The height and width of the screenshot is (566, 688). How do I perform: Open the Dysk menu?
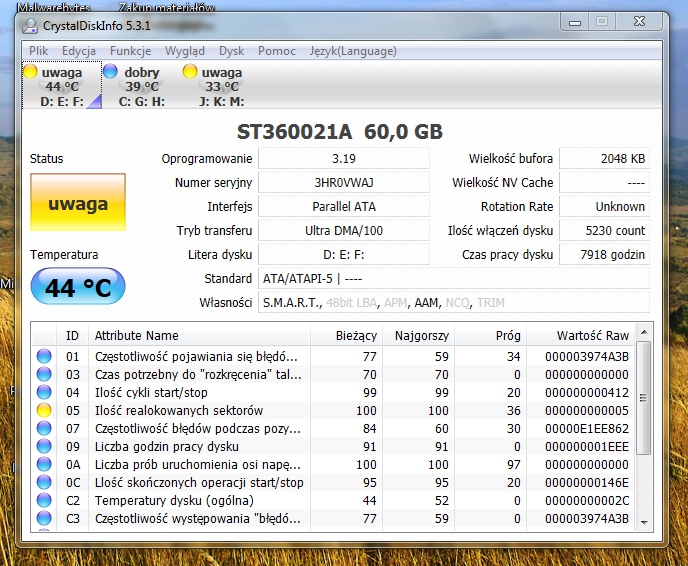pos(231,51)
